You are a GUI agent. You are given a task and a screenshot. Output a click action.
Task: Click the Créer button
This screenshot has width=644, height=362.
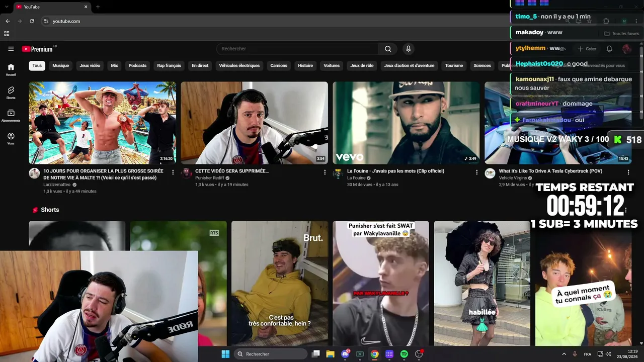[587, 49]
